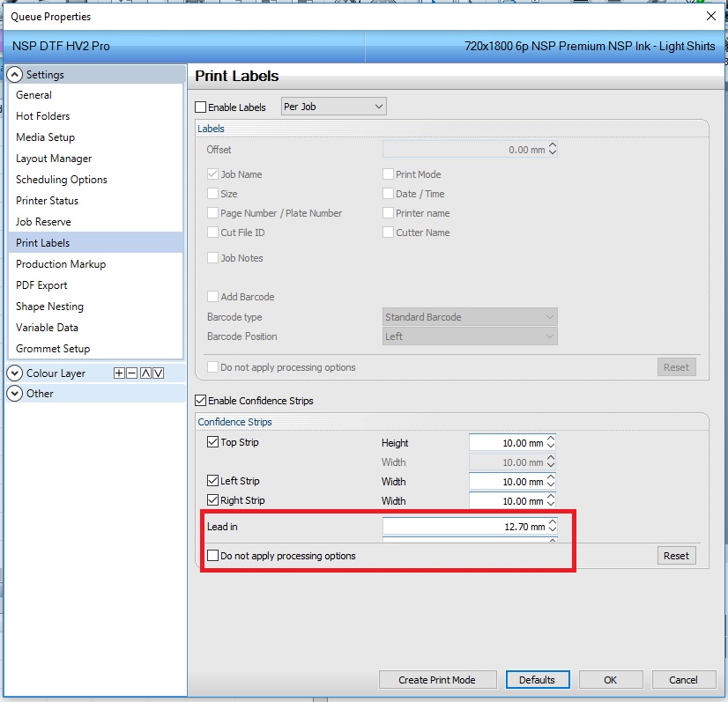Toggle the Job Notes checkbox
This screenshot has width=728, height=702.
click(212, 257)
